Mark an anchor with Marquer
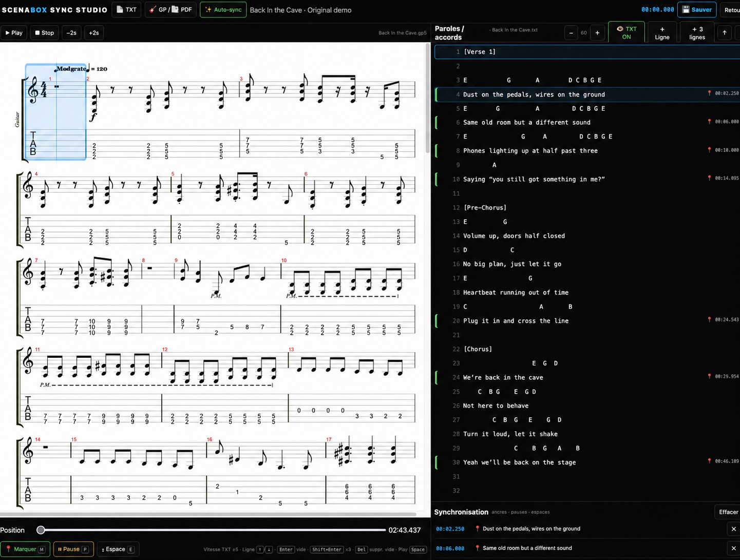740x560 pixels. point(25,549)
